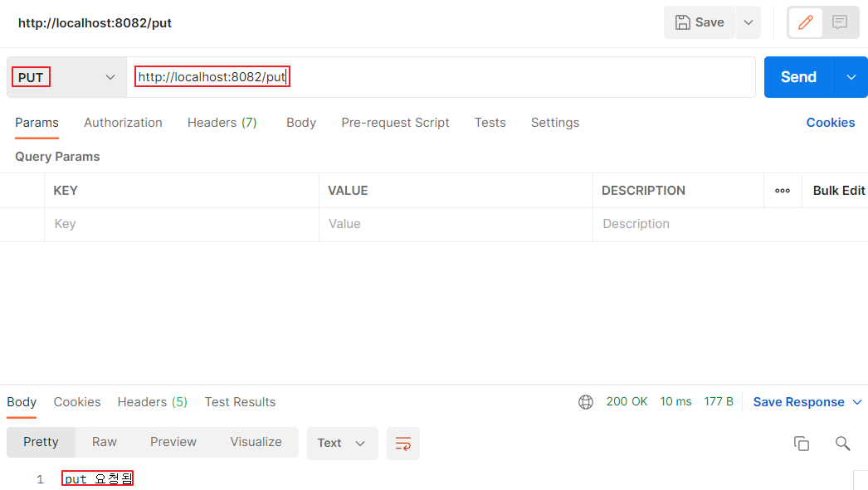Open the request Body tab
868x490 pixels.
click(301, 123)
